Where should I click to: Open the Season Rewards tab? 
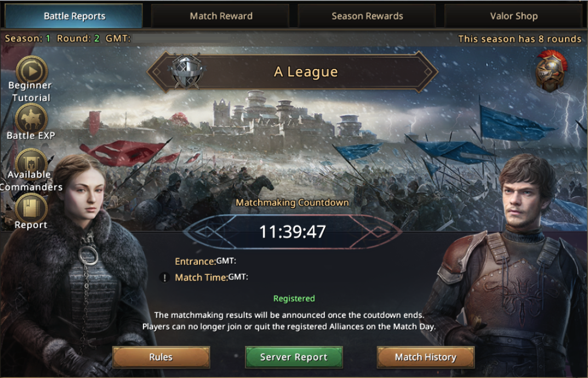367,16
